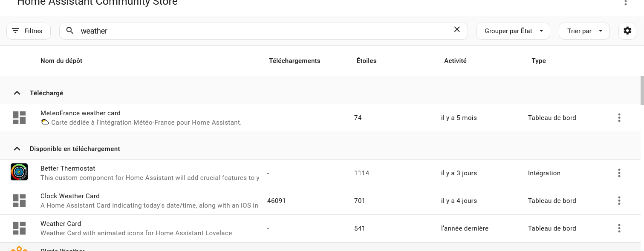Sort by the Nom du dépôt header
Image resolution: width=644 pixels, height=251 pixels.
coord(61,61)
